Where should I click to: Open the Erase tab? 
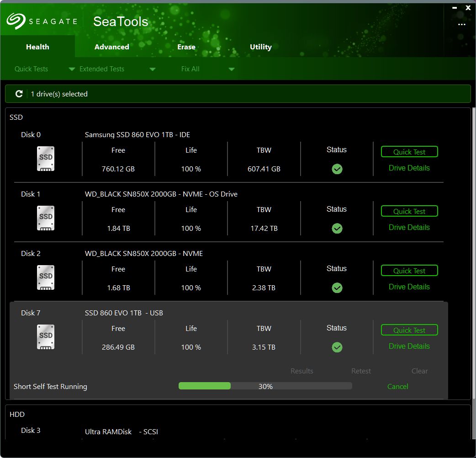pyautogui.click(x=186, y=47)
